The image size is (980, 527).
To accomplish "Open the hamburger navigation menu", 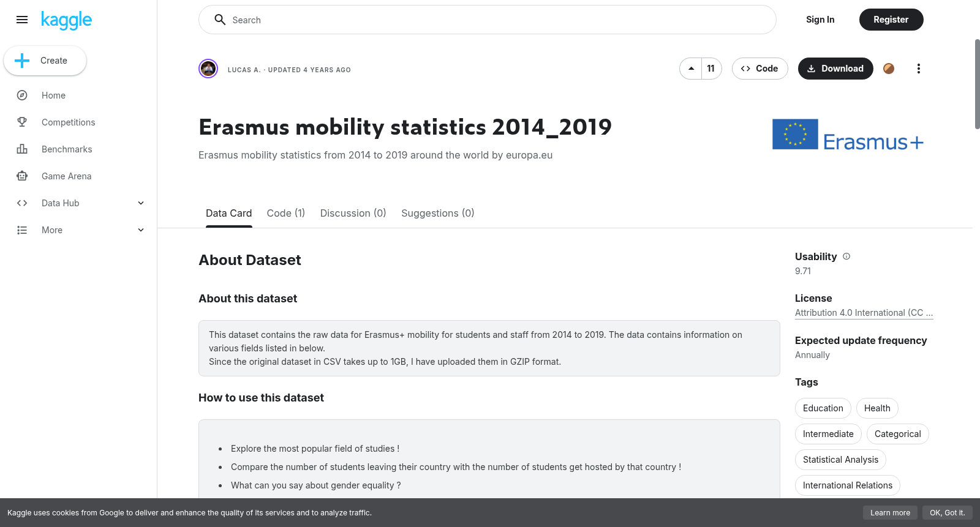I will (x=22, y=20).
